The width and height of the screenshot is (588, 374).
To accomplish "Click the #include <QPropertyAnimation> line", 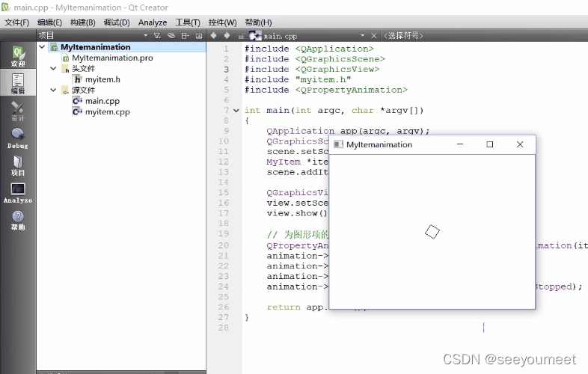I will click(326, 90).
